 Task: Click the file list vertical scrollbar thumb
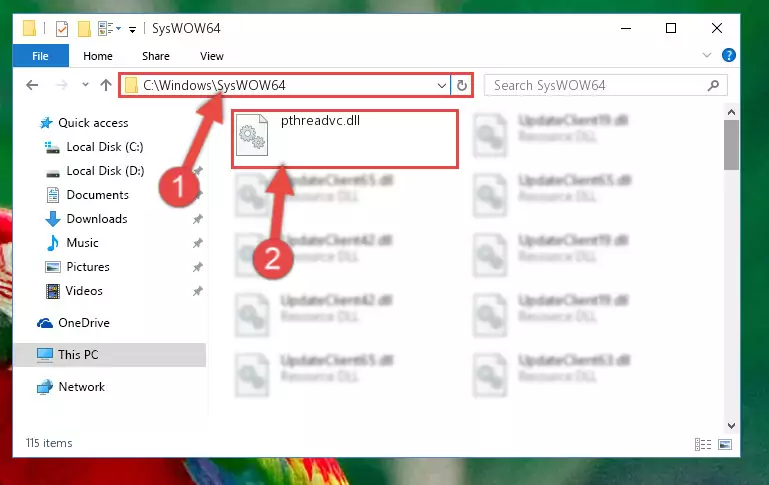pos(731,145)
